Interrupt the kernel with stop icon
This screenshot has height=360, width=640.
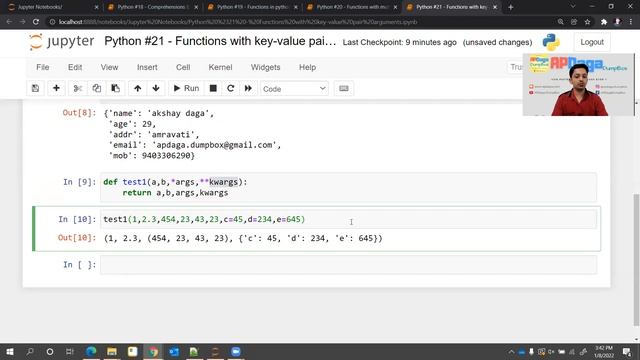[x=213, y=88]
